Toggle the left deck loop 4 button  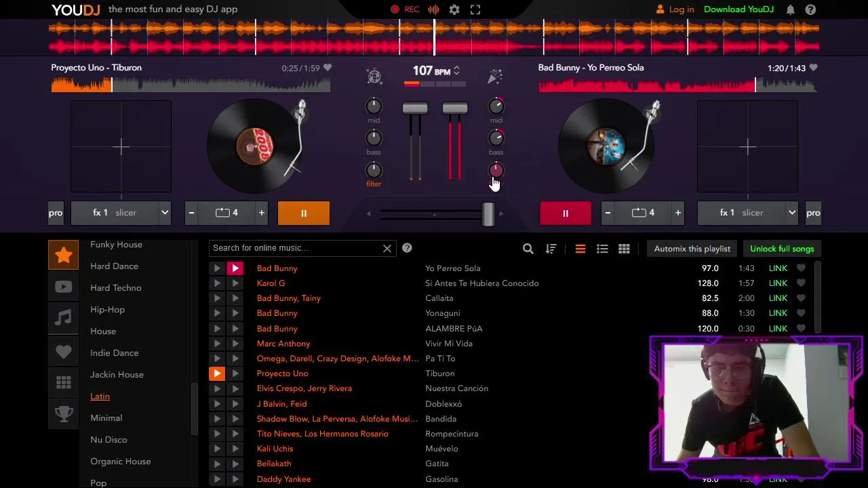point(226,213)
